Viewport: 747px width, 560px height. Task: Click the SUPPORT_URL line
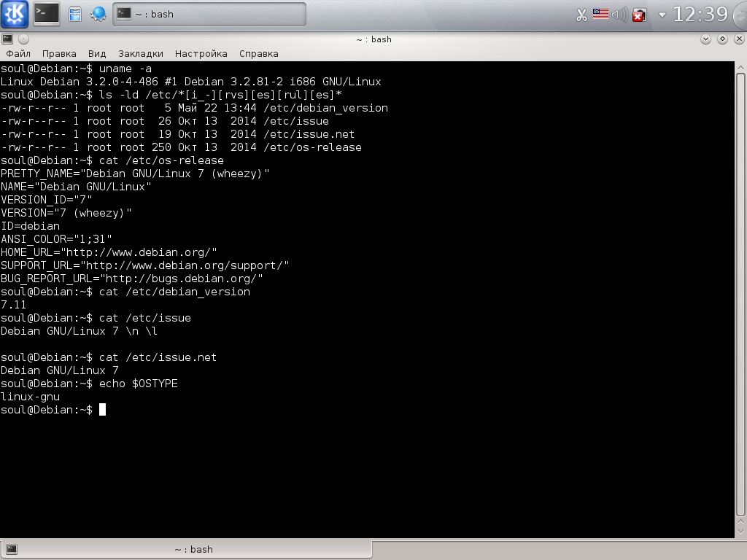[x=145, y=265]
